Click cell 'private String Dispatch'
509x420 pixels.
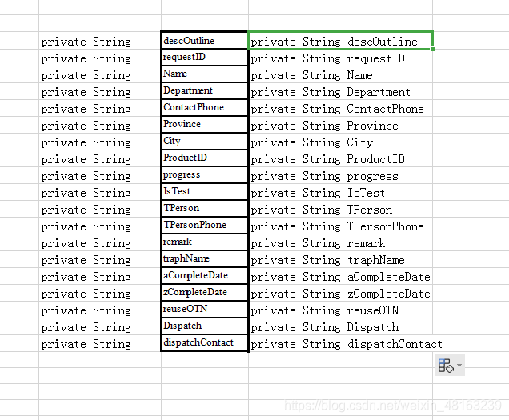point(340,327)
